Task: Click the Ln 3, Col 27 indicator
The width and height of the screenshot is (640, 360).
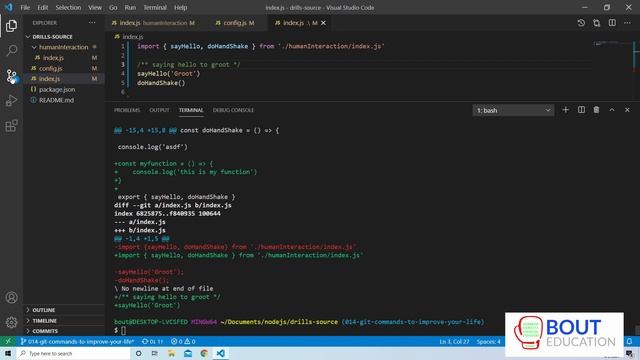Action: (x=454, y=341)
